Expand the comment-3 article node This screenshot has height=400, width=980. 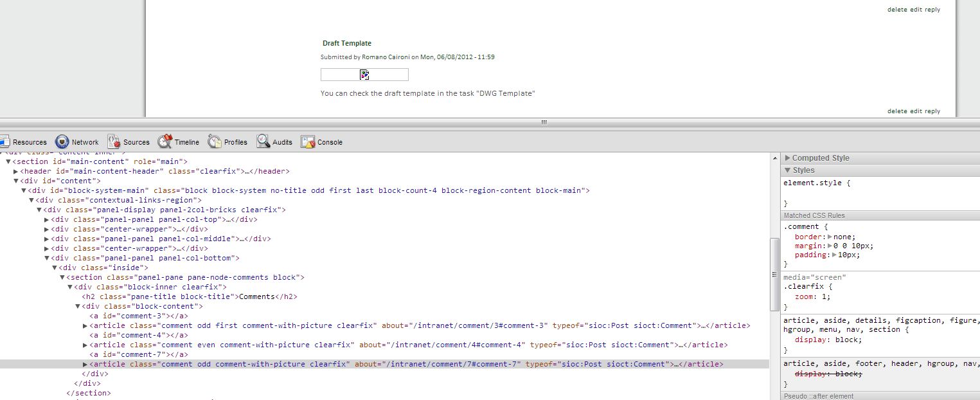click(x=85, y=325)
